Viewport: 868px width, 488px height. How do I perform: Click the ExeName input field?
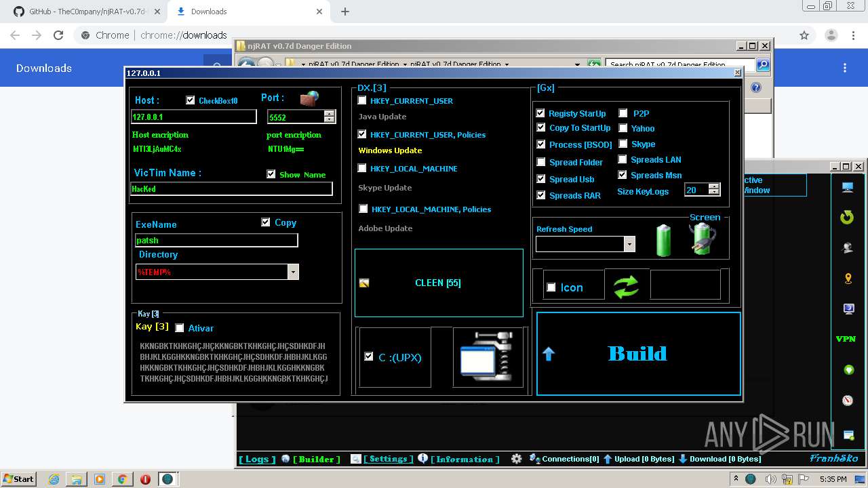(x=216, y=240)
